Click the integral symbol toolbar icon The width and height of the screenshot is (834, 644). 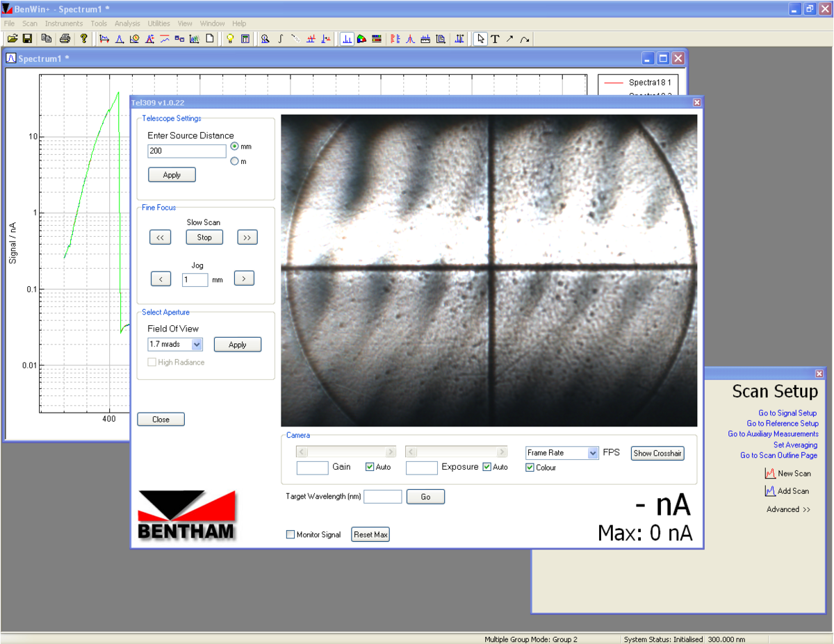click(280, 39)
